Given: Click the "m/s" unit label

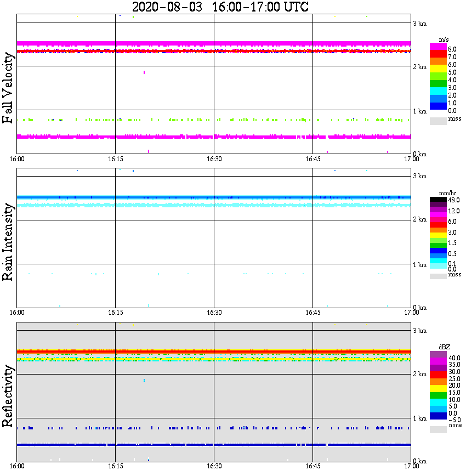Looking at the screenshot, I should 444,40.
